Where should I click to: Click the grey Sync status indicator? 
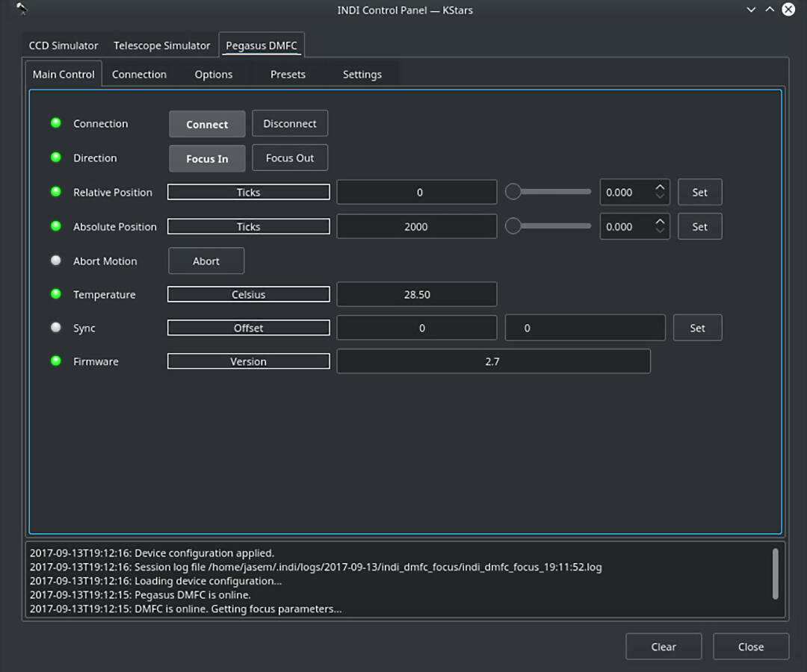pyautogui.click(x=56, y=328)
